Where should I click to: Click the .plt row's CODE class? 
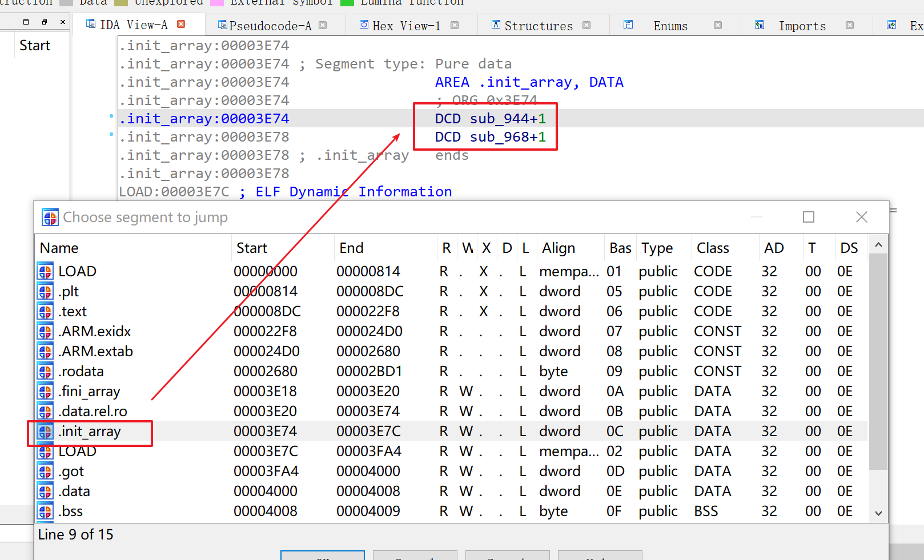pos(713,291)
